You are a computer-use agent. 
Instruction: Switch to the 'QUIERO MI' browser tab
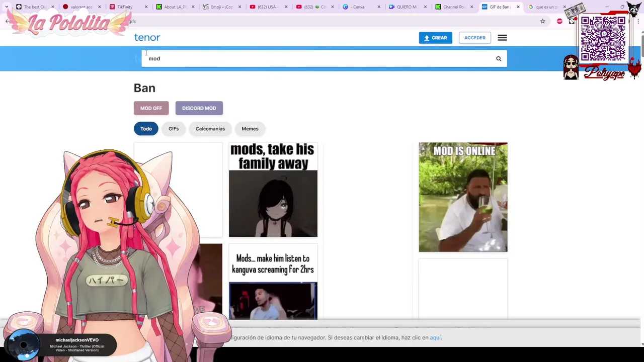pyautogui.click(x=407, y=7)
